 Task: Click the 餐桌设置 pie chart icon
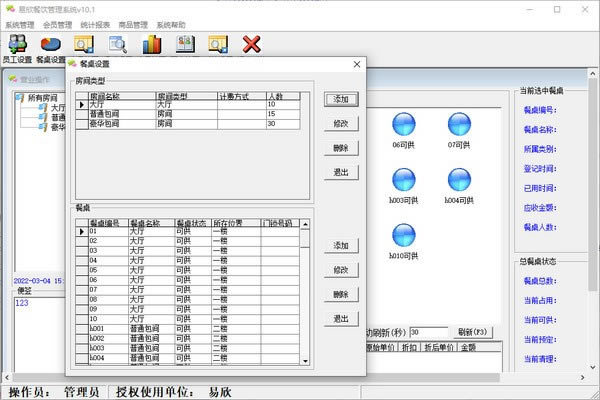[50, 45]
